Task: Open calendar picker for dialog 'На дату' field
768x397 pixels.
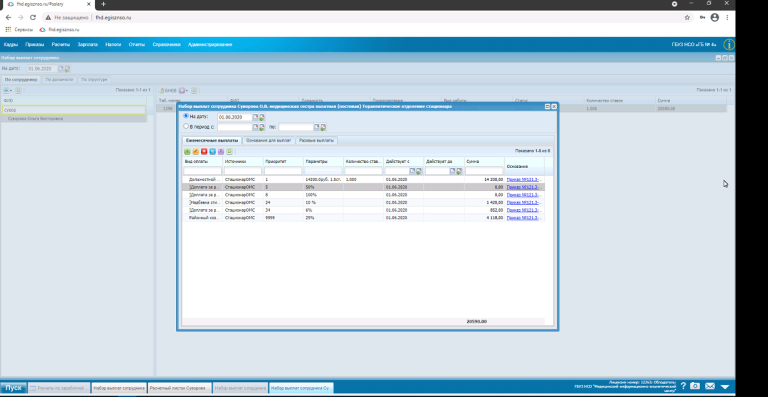Action: pyautogui.click(x=255, y=117)
